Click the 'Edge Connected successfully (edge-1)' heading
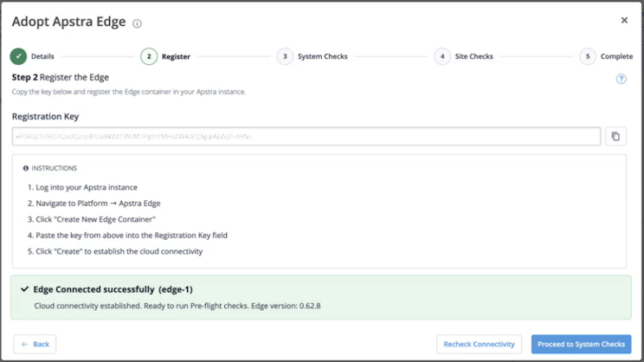The width and height of the screenshot is (644, 362). click(x=113, y=289)
